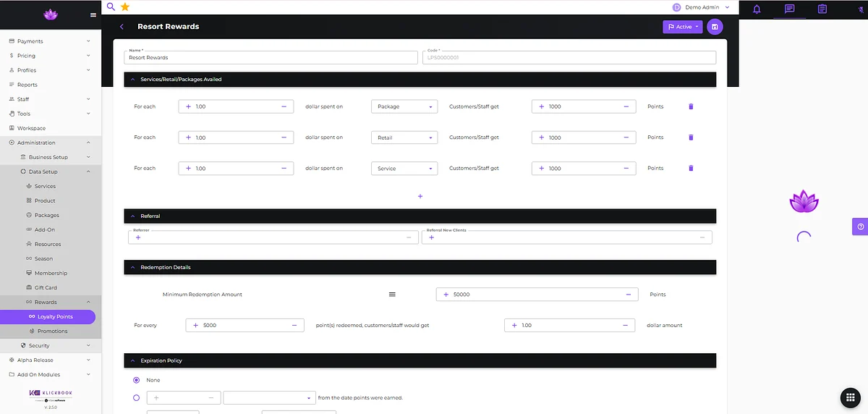The height and width of the screenshot is (414, 868).
Task: Open Promotions in the sidebar
Action: 52,331
